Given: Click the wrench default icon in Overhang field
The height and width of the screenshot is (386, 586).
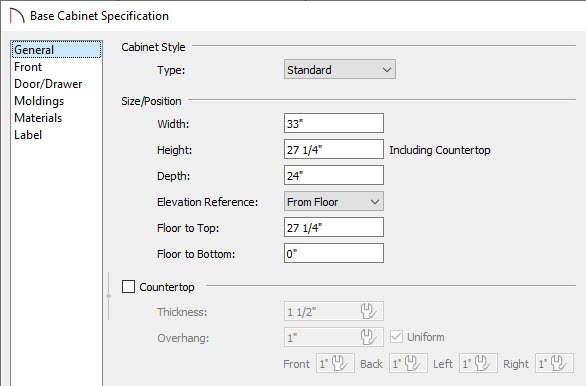Looking at the screenshot, I should click(368, 337).
